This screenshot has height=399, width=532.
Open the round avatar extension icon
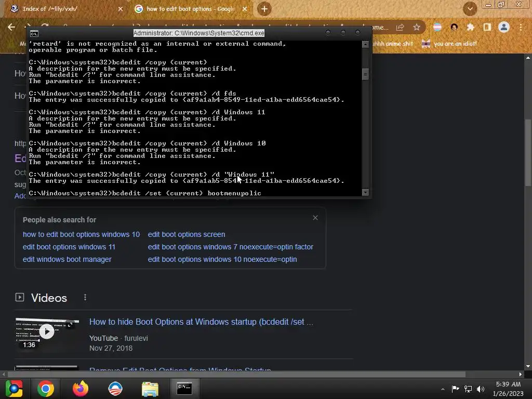coord(454,27)
